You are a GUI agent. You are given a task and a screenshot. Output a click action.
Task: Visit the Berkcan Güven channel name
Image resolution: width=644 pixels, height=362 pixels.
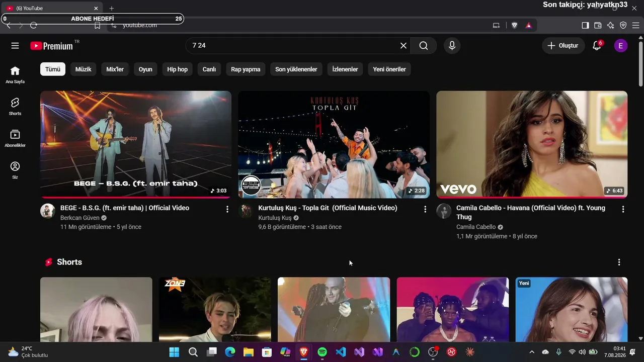(x=80, y=218)
